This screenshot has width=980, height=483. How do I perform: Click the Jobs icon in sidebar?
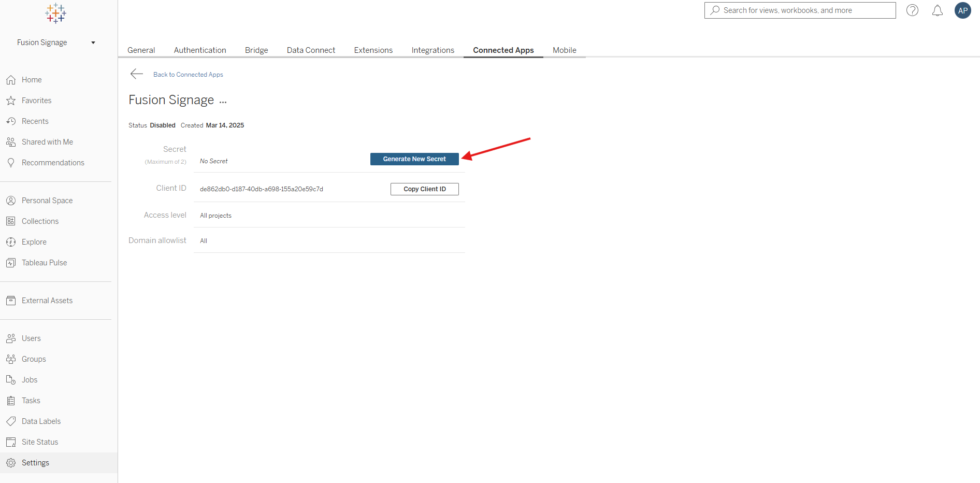click(x=11, y=380)
